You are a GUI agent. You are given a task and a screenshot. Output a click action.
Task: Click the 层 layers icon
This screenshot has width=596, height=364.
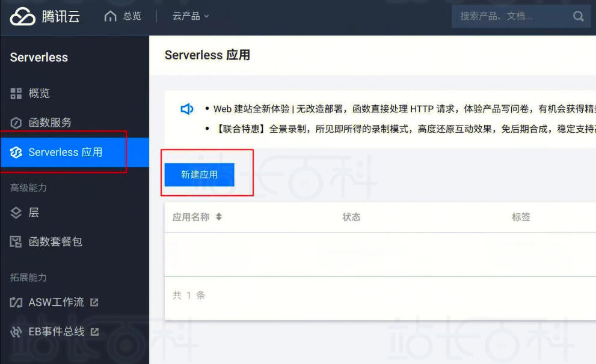16,213
